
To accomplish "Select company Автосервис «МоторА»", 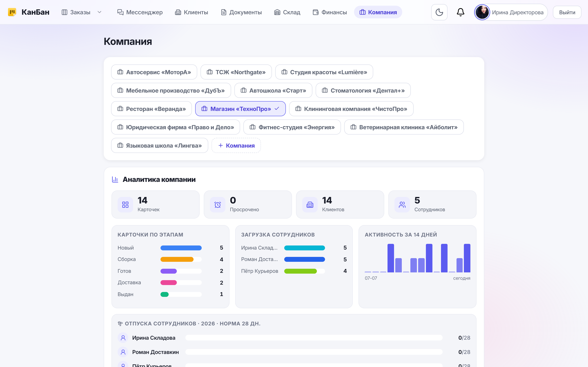I will click(x=154, y=72).
